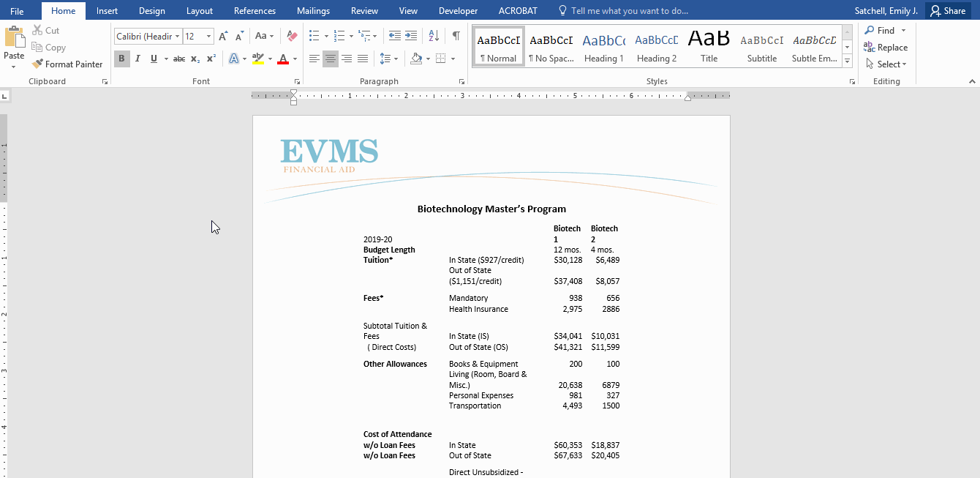The image size is (980, 478).
Task: Apply the Heading 1 style
Action: pyautogui.click(x=603, y=48)
